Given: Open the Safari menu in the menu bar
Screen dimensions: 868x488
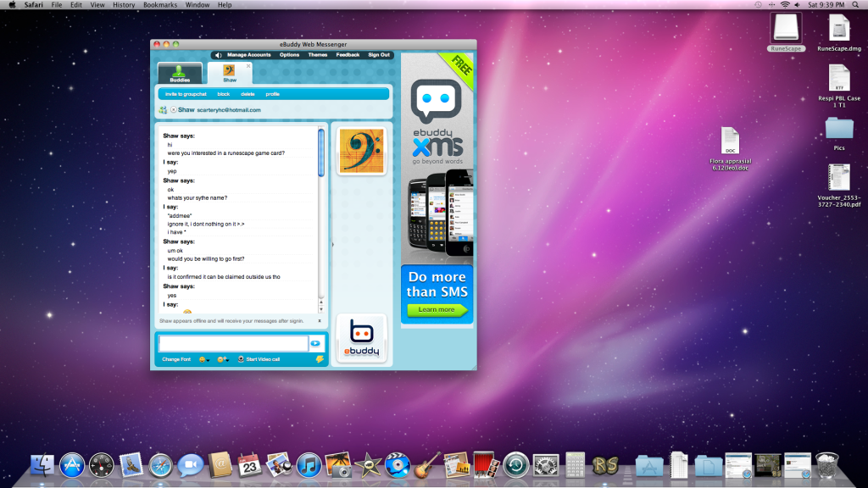Looking at the screenshot, I should point(33,4).
